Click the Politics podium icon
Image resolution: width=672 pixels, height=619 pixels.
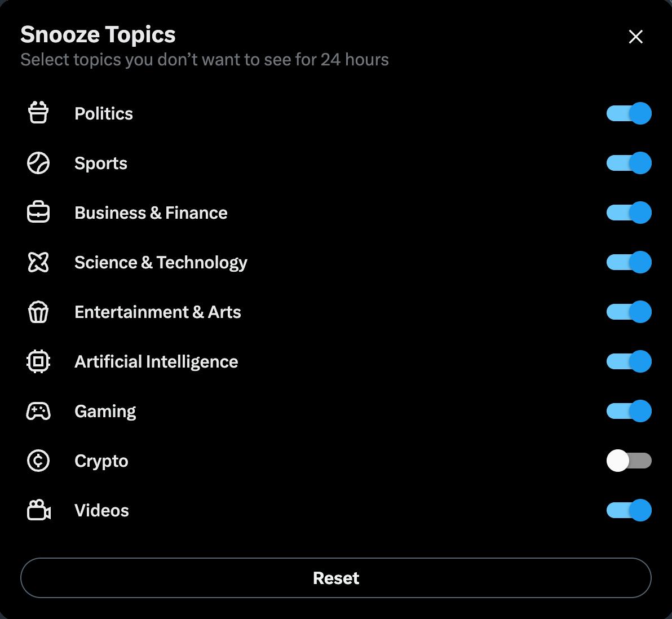pos(38,113)
